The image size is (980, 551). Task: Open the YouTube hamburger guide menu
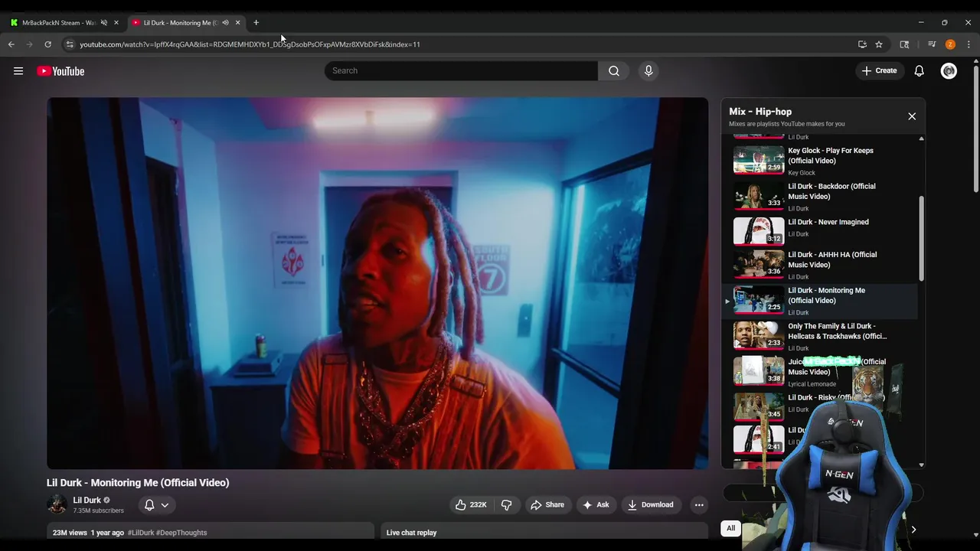[x=18, y=71]
